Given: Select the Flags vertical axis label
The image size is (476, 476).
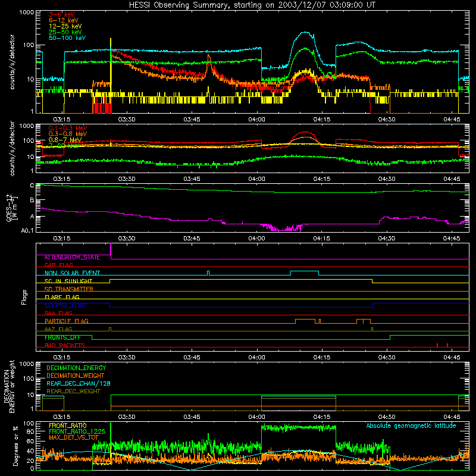Looking at the screenshot, I should pyautogui.click(x=24, y=297).
